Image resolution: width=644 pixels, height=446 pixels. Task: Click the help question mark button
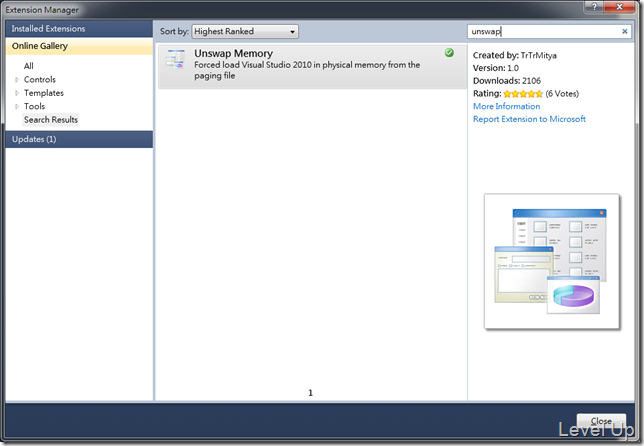coord(594,7)
